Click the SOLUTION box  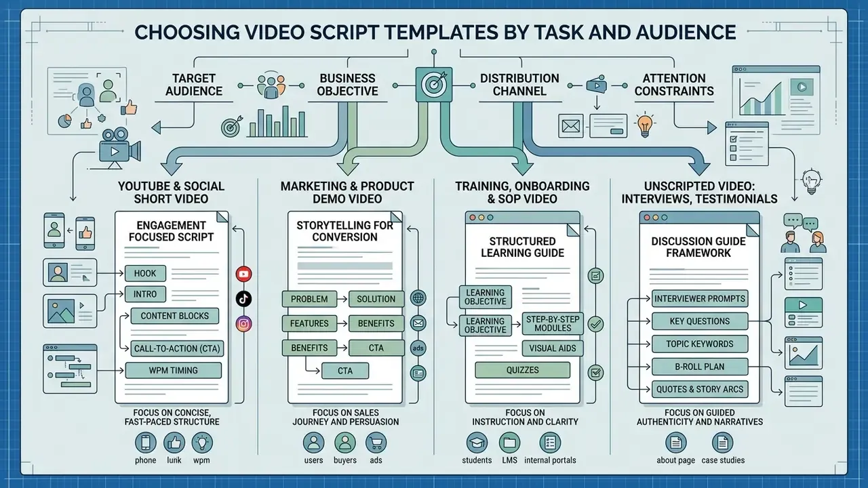coord(376,299)
